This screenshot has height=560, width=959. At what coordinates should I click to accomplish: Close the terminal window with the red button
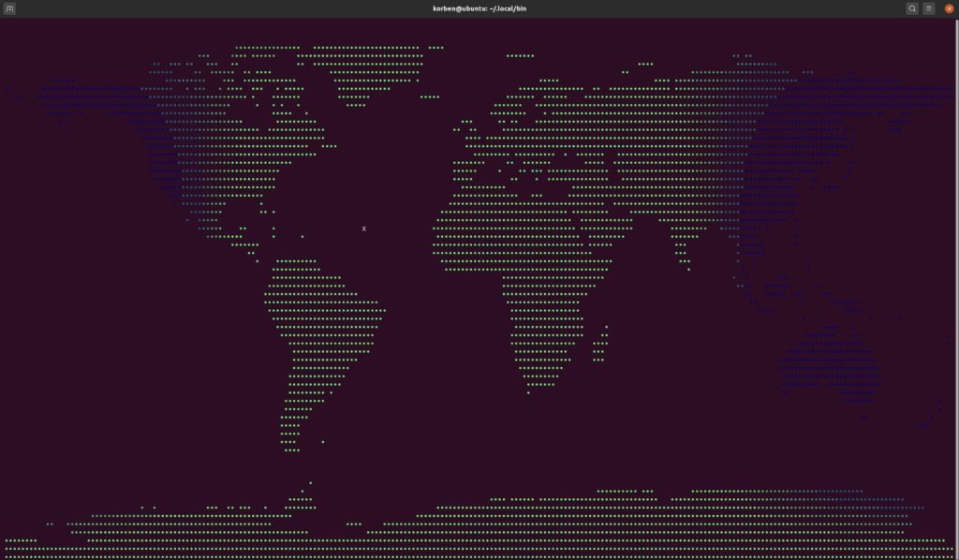pyautogui.click(x=950, y=8)
